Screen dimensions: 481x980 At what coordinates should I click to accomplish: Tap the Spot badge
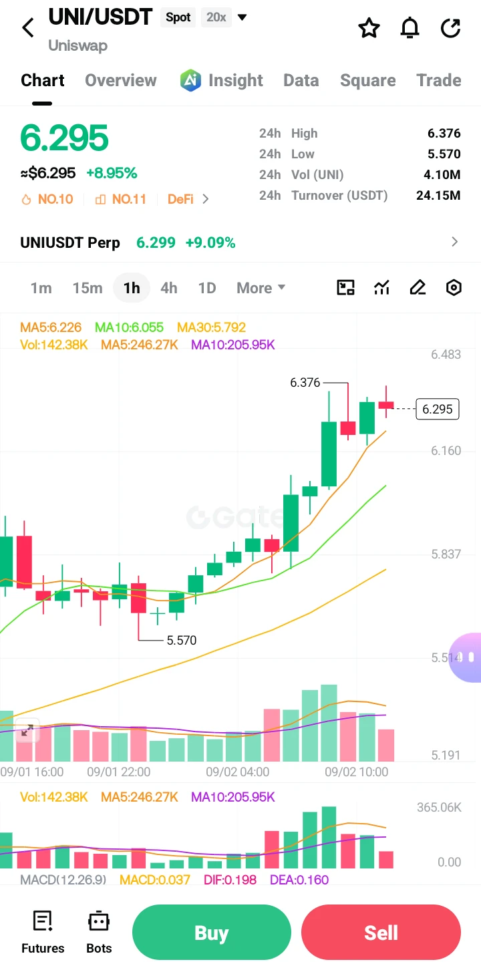click(x=178, y=17)
